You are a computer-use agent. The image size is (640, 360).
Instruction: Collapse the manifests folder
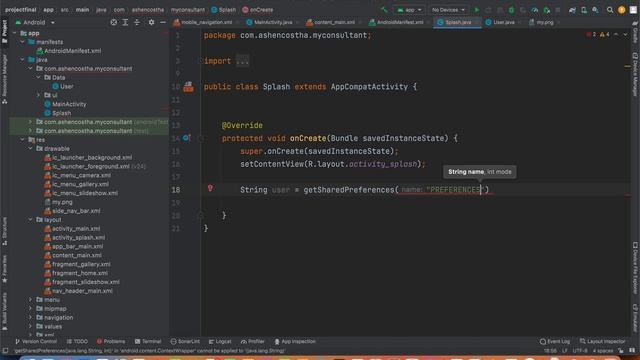click(x=22, y=42)
